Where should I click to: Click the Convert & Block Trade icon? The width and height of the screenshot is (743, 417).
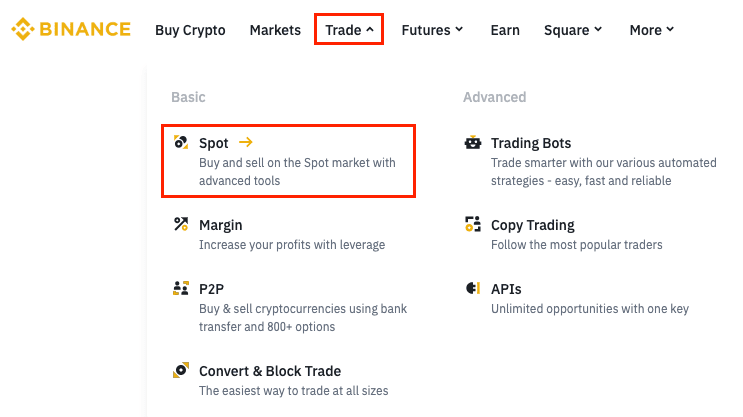click(181, 371)
